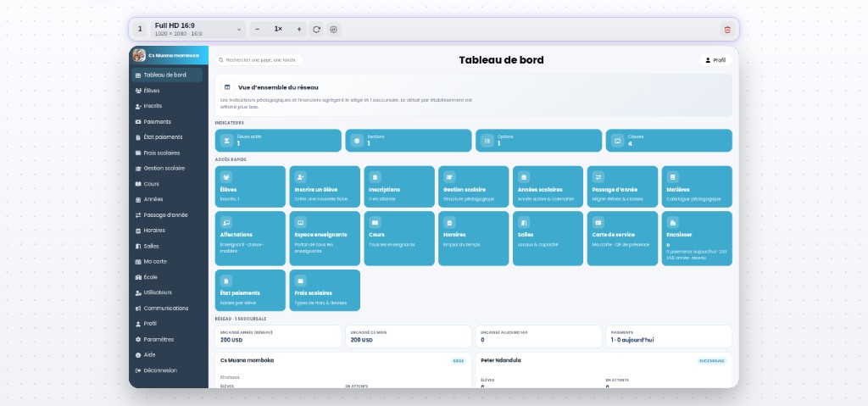Click the Espace enseignants tile icon

(x=301, y=223)
